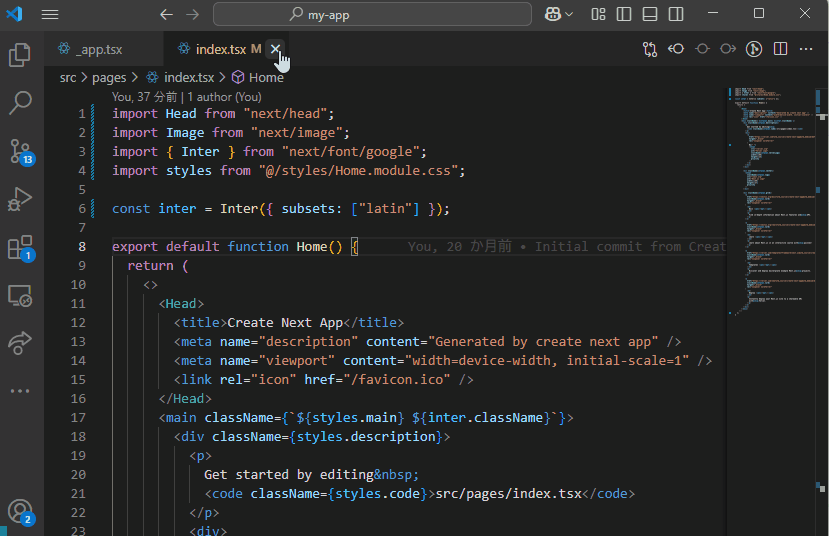The image size is (829, 536).
Task: Open Customize Layout option
Action: 598,14
